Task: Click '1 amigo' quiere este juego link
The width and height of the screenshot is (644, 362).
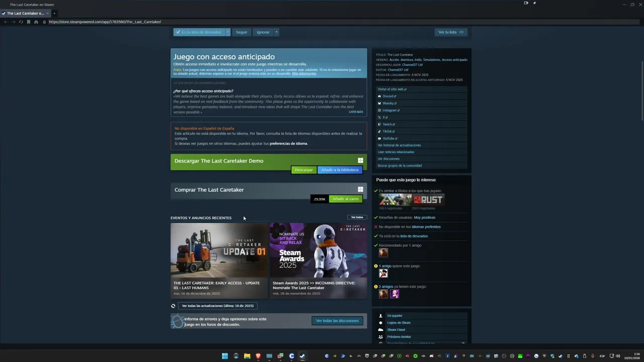Action: pyautogui.click(x=385, y=266)
